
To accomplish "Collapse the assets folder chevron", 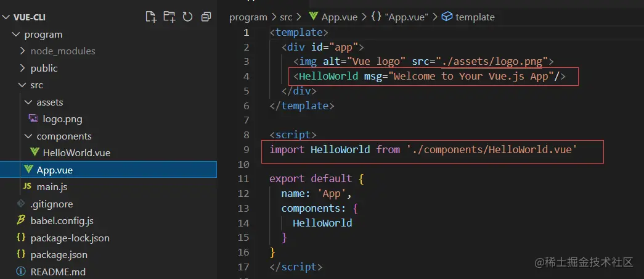I will click(28, 102).
